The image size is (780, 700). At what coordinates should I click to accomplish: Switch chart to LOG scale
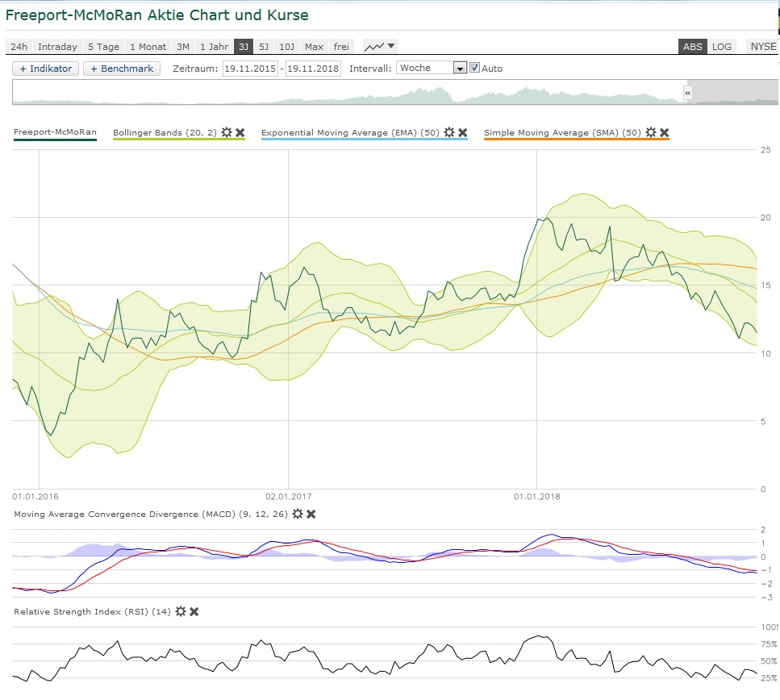click(721, 47)
